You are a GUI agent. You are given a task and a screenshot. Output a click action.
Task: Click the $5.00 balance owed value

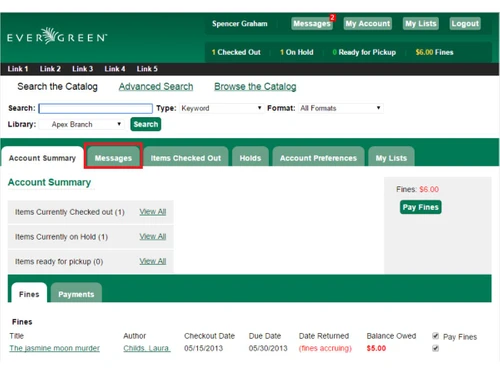376,348
